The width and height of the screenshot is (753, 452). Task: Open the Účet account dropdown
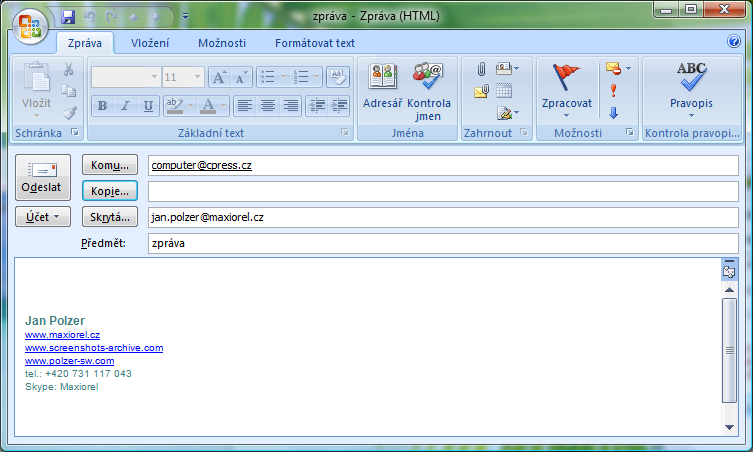(43, 217)
